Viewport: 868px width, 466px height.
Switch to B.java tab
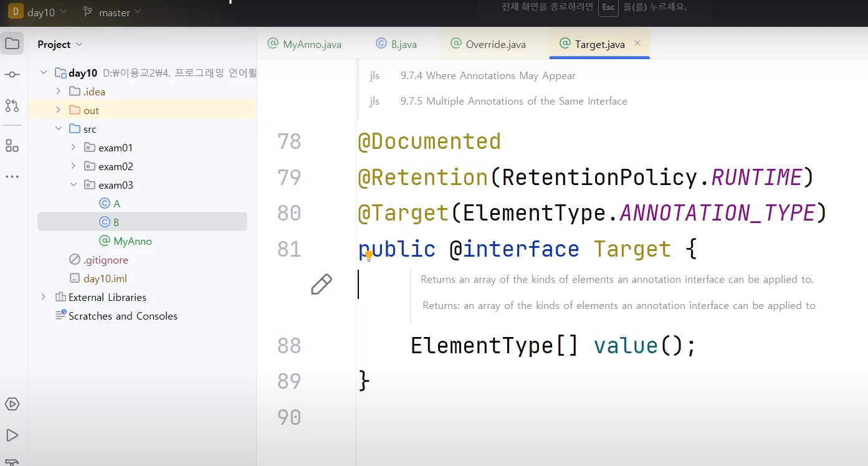click(396, 44)
